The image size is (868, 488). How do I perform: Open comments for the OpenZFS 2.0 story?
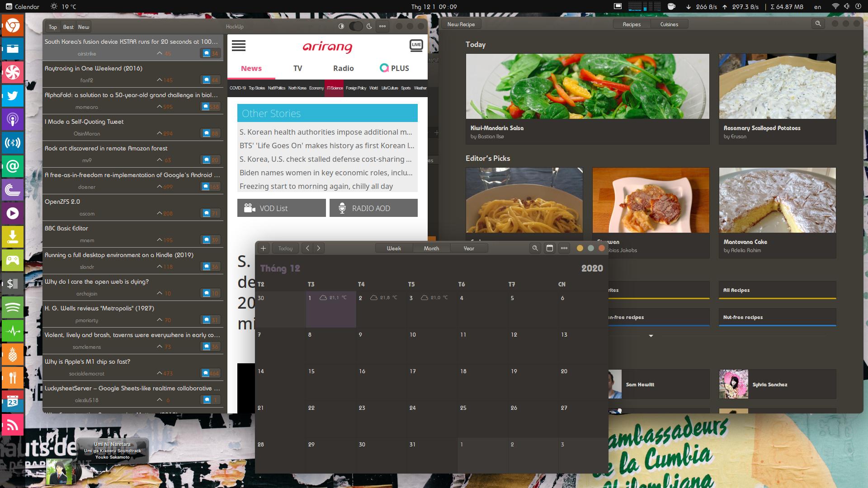coord(210,213)
